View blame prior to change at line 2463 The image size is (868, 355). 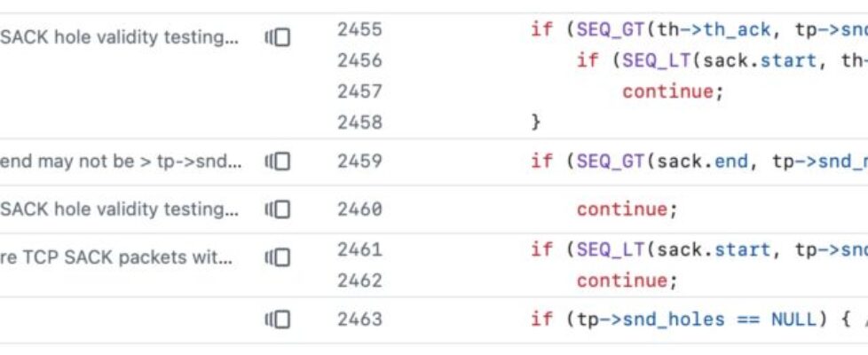coord(278,319)
